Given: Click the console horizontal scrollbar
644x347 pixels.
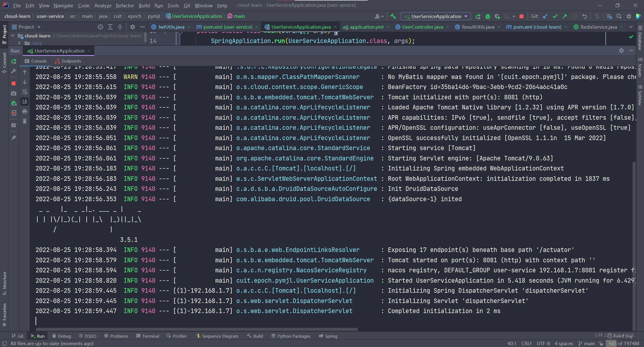Looking at the screenshot, I should (x=196, y=329).
